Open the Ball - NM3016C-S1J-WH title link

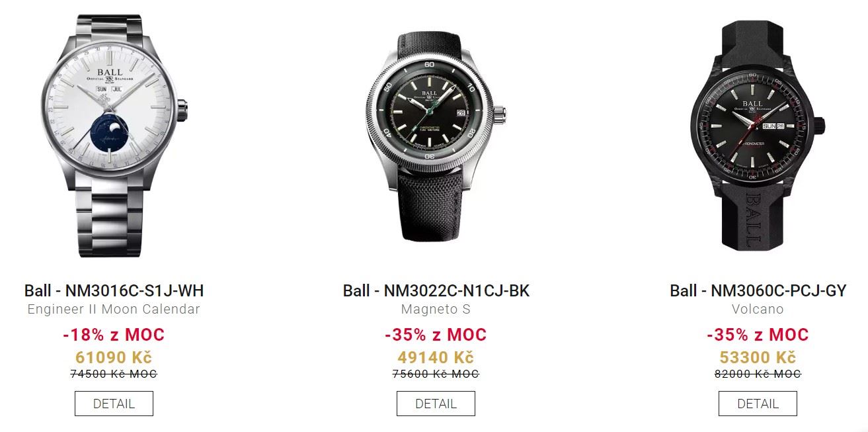coord(114,290)
